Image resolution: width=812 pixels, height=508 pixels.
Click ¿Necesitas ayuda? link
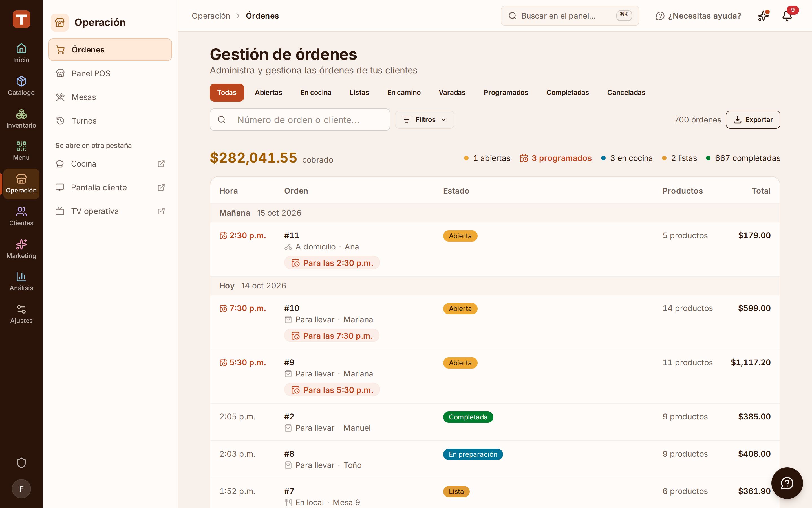(698, 16)
